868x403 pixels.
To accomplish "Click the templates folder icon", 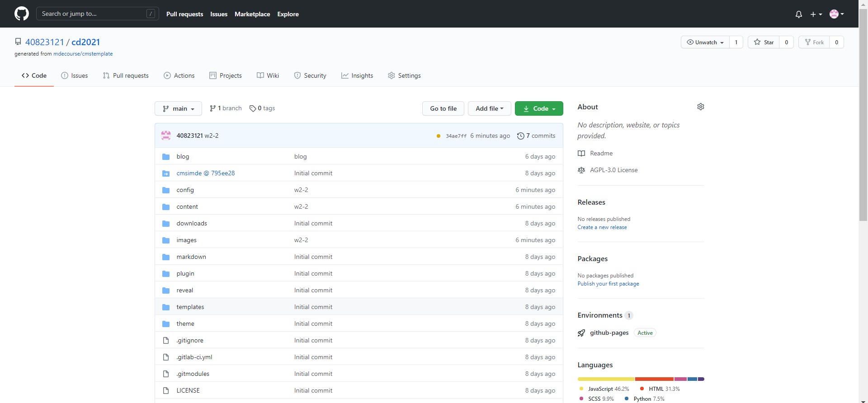I will [x=166, y=307].
